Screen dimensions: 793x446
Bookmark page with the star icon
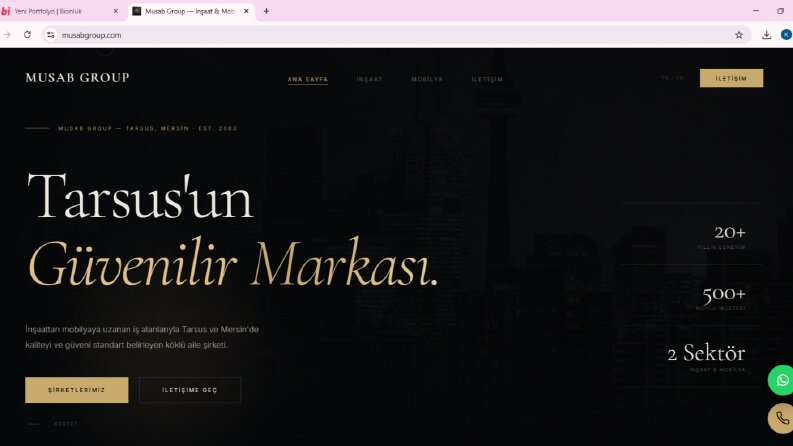[739, 35]
